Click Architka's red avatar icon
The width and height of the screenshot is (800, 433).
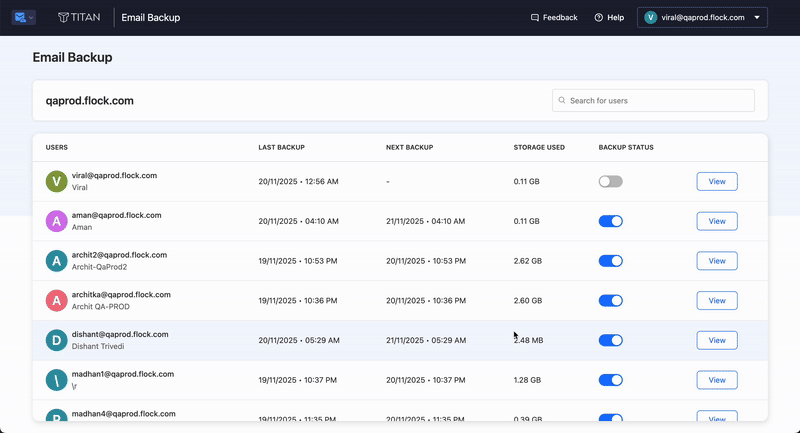(57, 300)
